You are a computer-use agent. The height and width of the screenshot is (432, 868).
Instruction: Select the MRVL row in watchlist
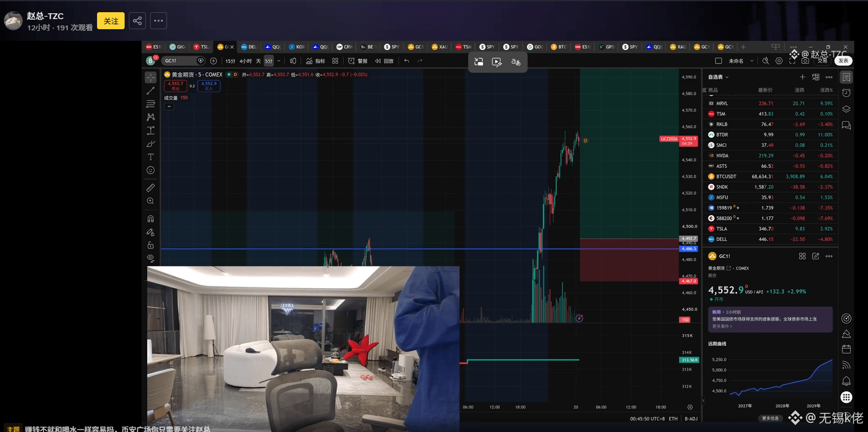[x=771, y=103]
